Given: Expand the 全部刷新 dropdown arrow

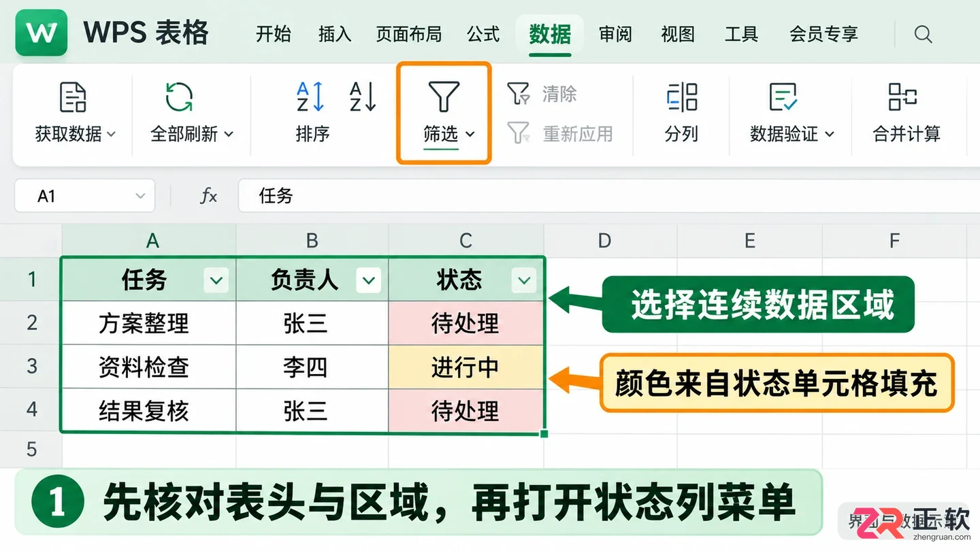Looking at the screenshot, I should (229, 134).
